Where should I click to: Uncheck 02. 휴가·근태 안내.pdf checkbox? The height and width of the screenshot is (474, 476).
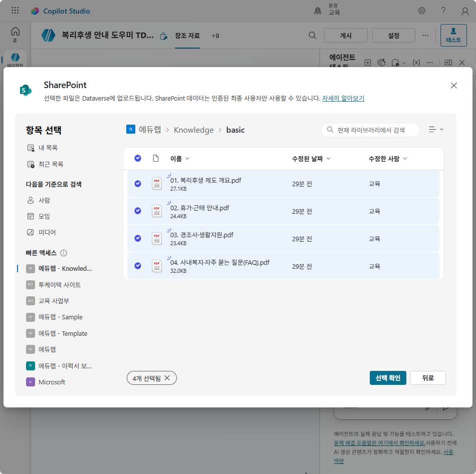138,210
